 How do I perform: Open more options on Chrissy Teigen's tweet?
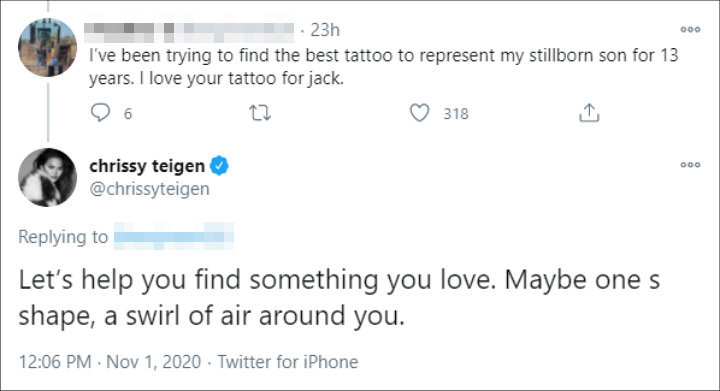(690, 165)
